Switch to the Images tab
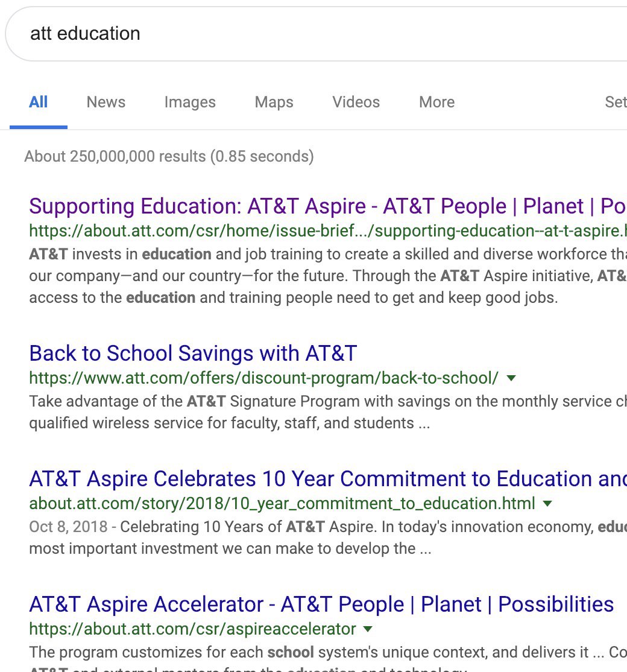The image size is (627, 672). (190, 102)
